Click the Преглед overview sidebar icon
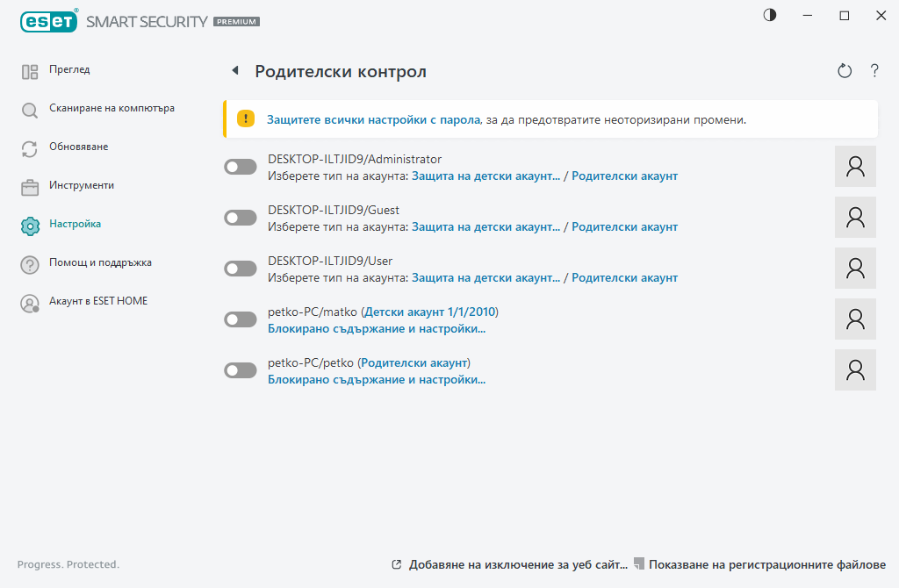The image size is (899, 588). coord(29,68)
